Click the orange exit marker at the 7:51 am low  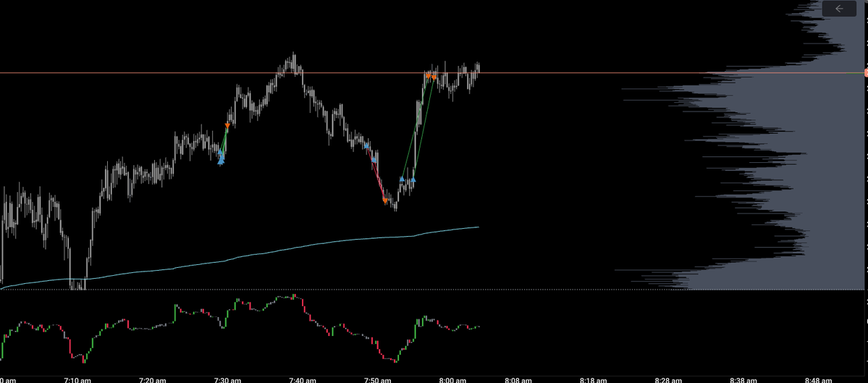pos(385,201)
